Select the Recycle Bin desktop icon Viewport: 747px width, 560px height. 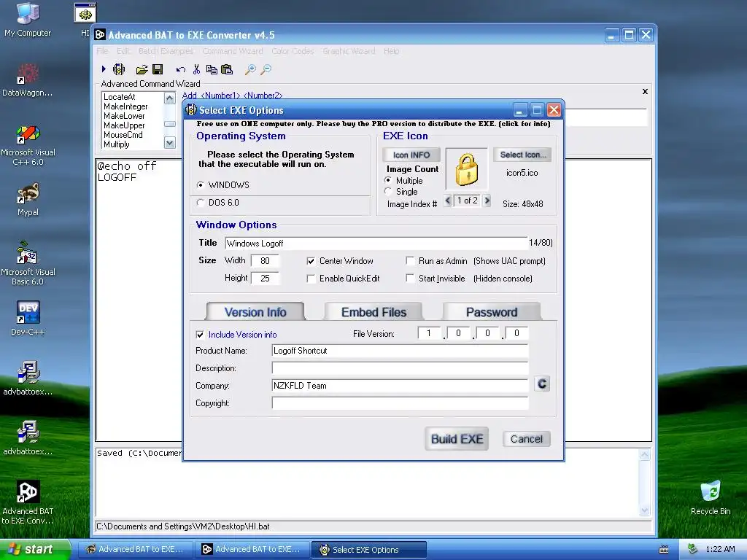(x=711, y=497)
